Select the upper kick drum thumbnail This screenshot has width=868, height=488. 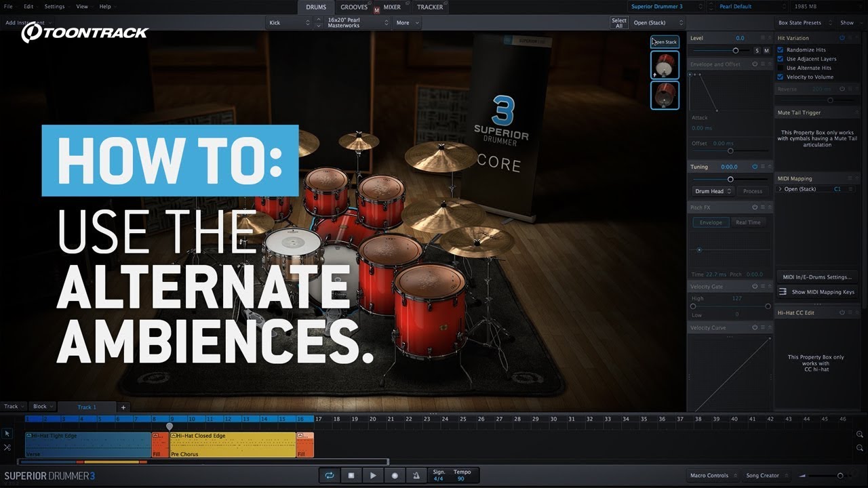point(665,66)
